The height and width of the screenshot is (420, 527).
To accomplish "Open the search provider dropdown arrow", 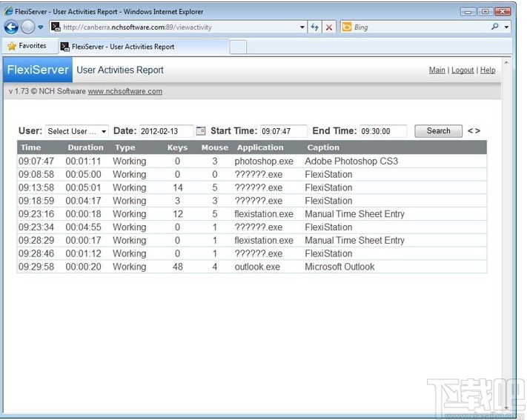I will pyautogui.click(x=506, y=27).
